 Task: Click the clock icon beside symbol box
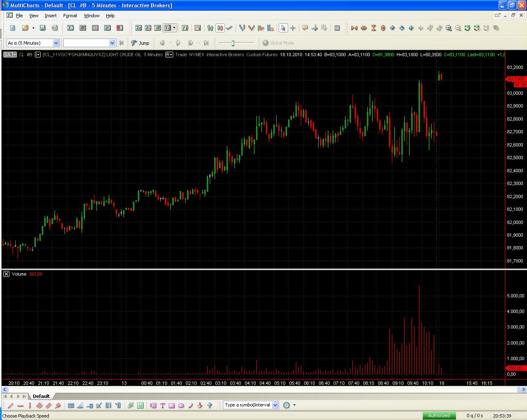coord(286,405)
